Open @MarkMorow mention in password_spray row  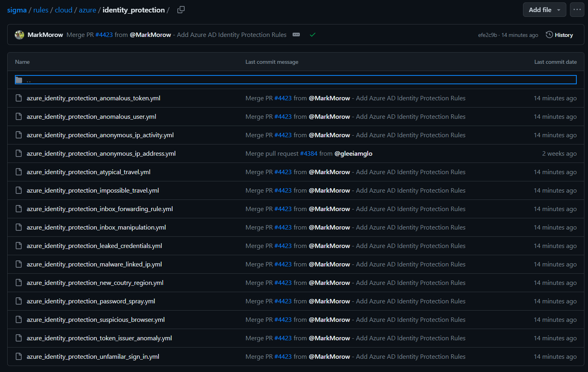[329, 301]
